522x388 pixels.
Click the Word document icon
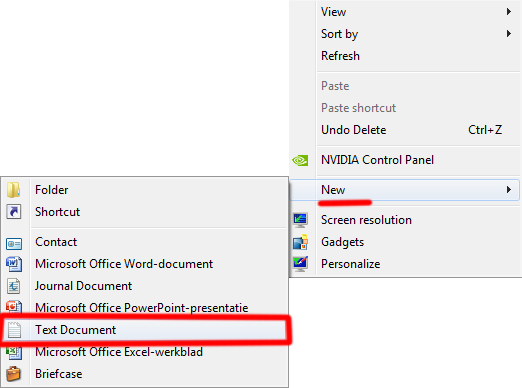point(14,264)
